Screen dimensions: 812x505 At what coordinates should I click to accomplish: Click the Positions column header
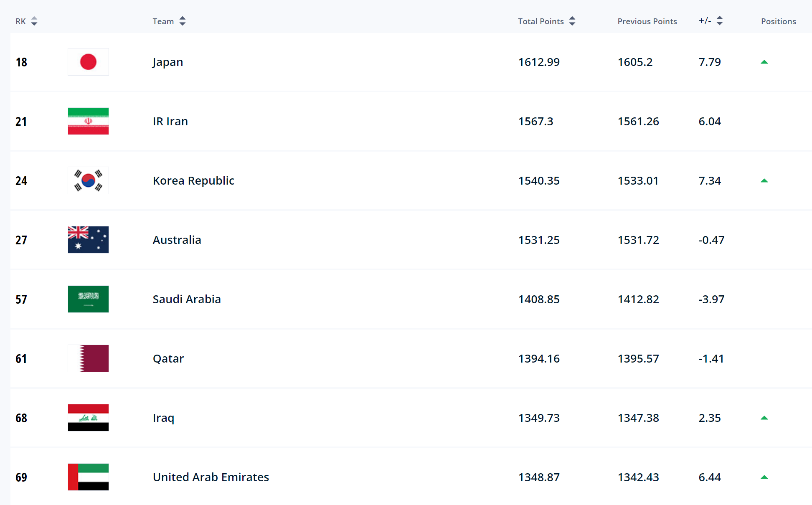click(x=778, y=21)
